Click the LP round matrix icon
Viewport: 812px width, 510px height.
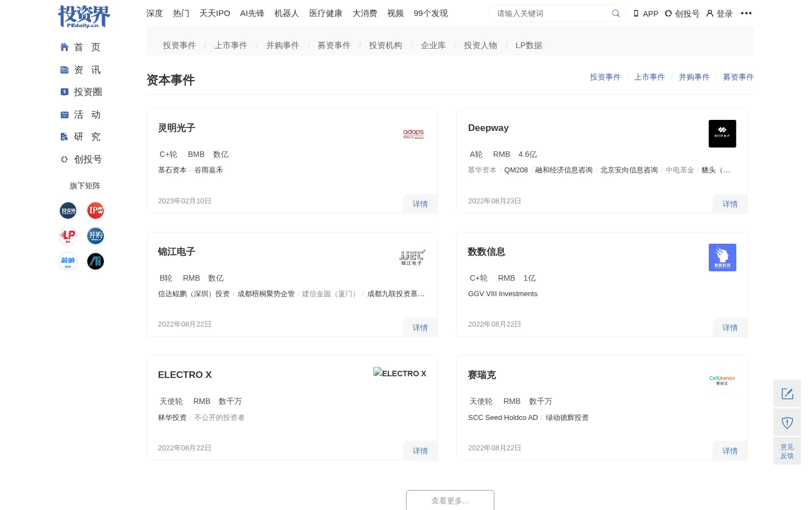(x=68, y=236)
